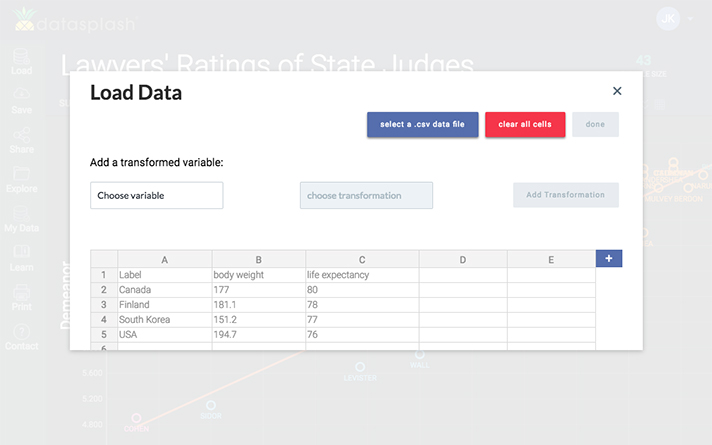
Task: Open the Choose variable dropdown
Action: pyautogui.click(x=156, y=195)
